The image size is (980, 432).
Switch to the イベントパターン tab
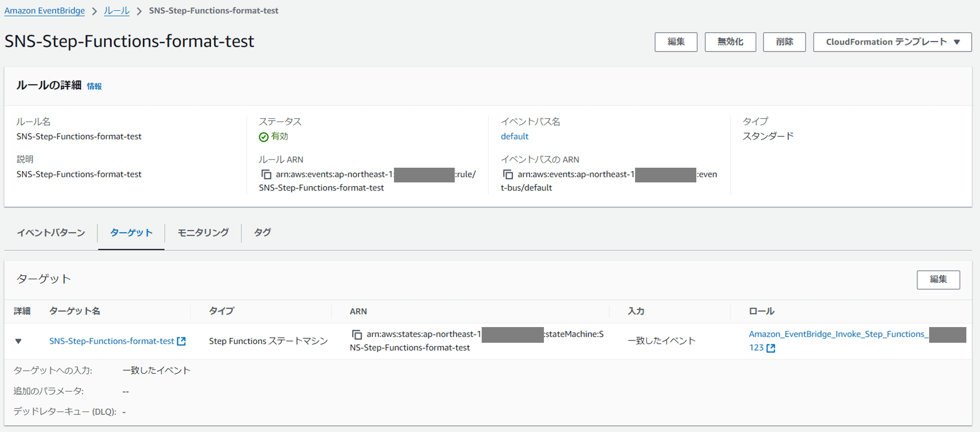[x=51, y=232]
